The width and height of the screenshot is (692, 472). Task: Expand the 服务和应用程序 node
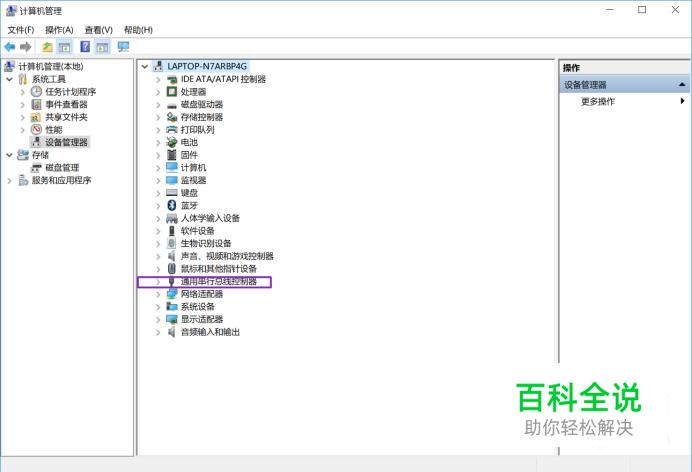point(9,180)
